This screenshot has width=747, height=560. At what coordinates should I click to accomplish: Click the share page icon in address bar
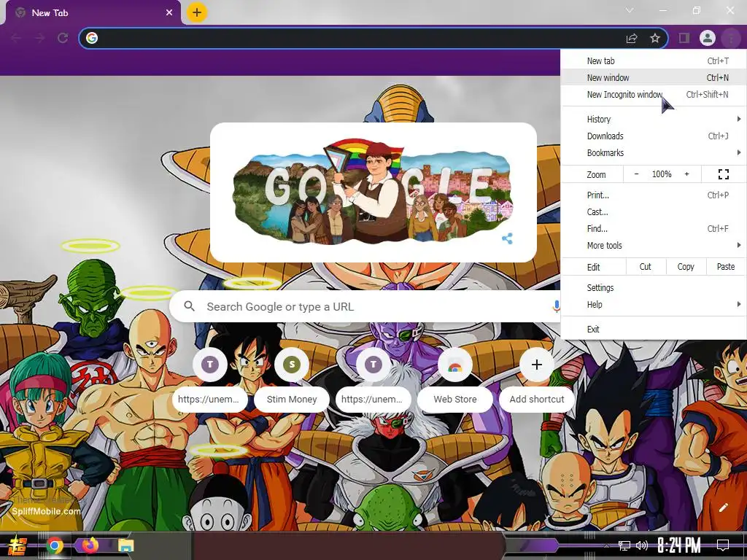coord(632,38)
